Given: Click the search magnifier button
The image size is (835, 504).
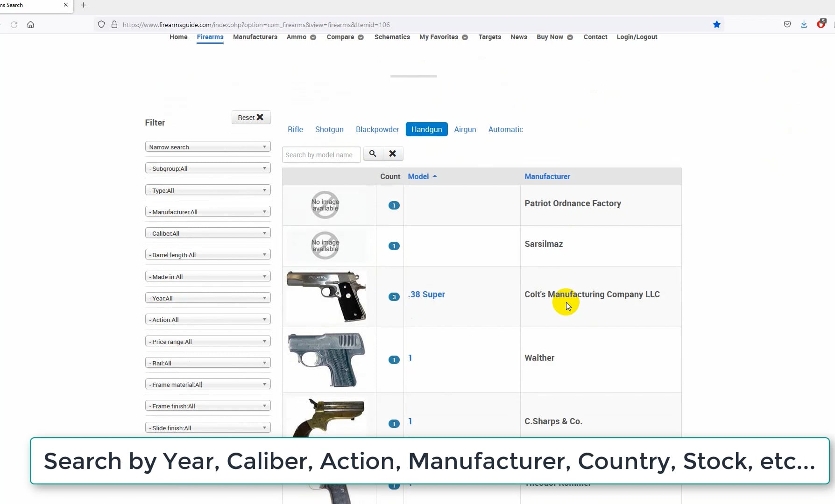Looking at the screenshot, I should click(x=373, y=154).
